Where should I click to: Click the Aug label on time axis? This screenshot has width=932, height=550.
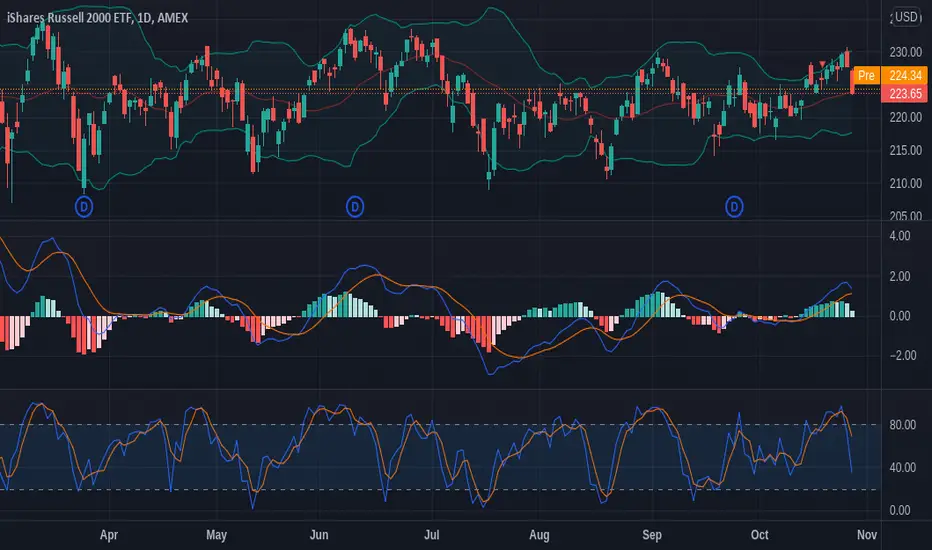pyautogui.click(x=539, y=535)
